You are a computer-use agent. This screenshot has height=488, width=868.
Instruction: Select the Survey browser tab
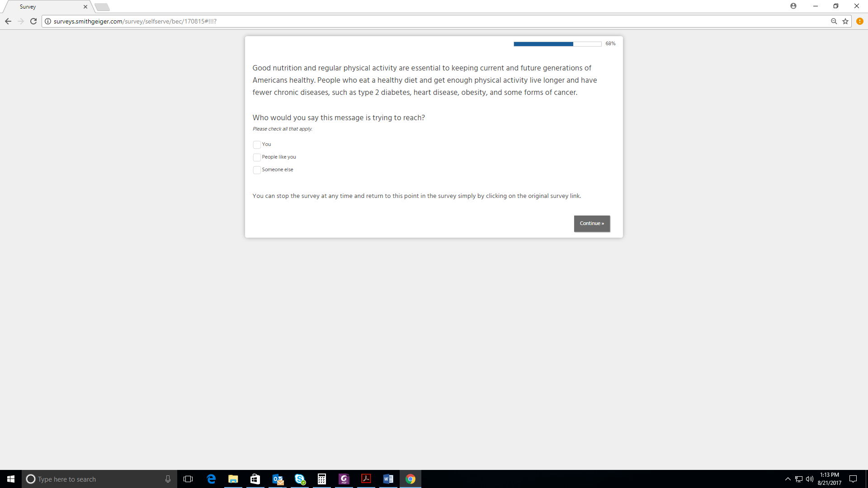click(45, 7)
